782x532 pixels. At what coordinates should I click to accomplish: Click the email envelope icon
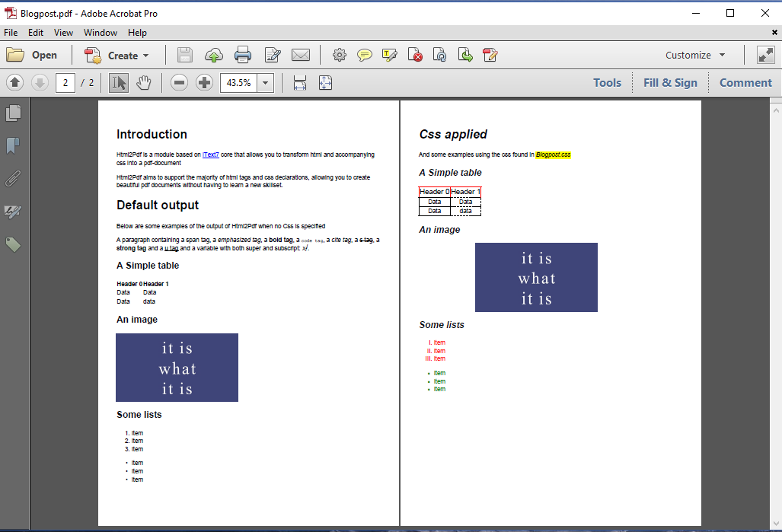point(301,55)
